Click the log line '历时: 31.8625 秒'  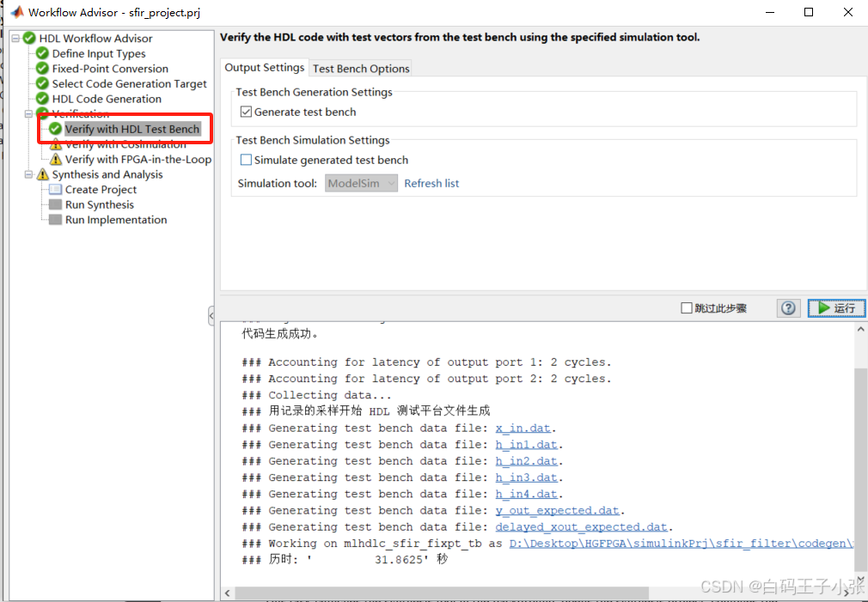pos(345,559)
